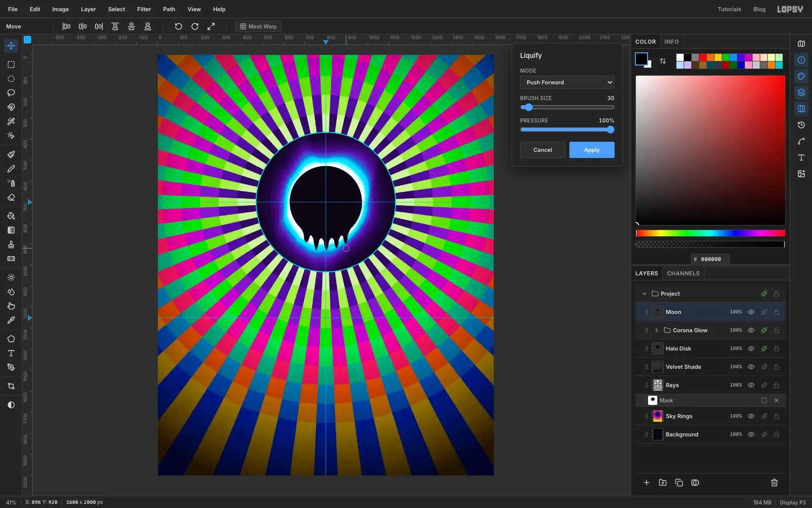Apply the Liquify changes
Screen dimensions: 812x508
592,150
